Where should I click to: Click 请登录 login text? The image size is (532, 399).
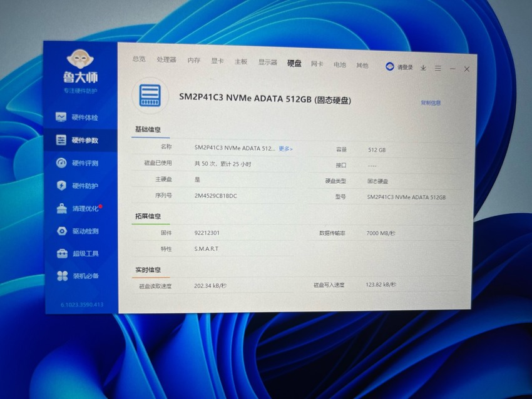tap(405, 67)
